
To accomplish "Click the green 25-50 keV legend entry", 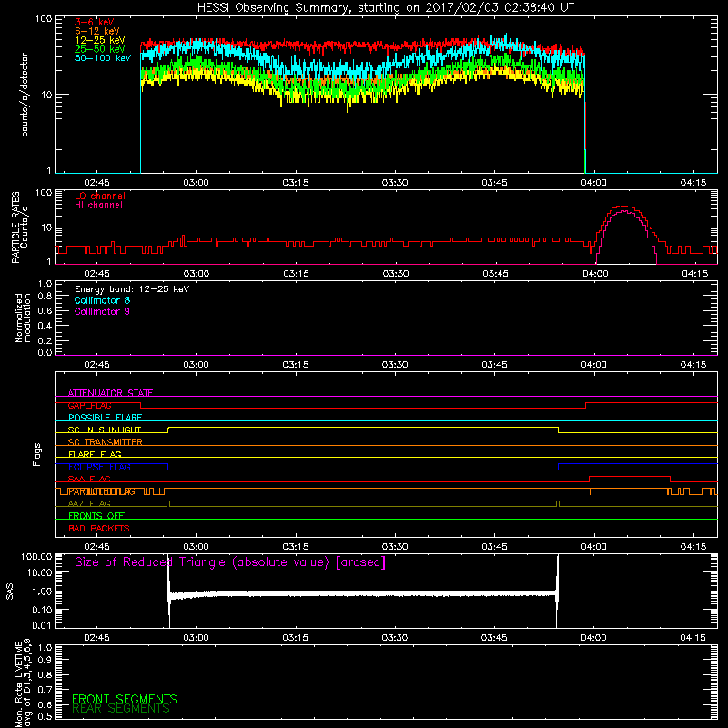I will pos(99,49).
